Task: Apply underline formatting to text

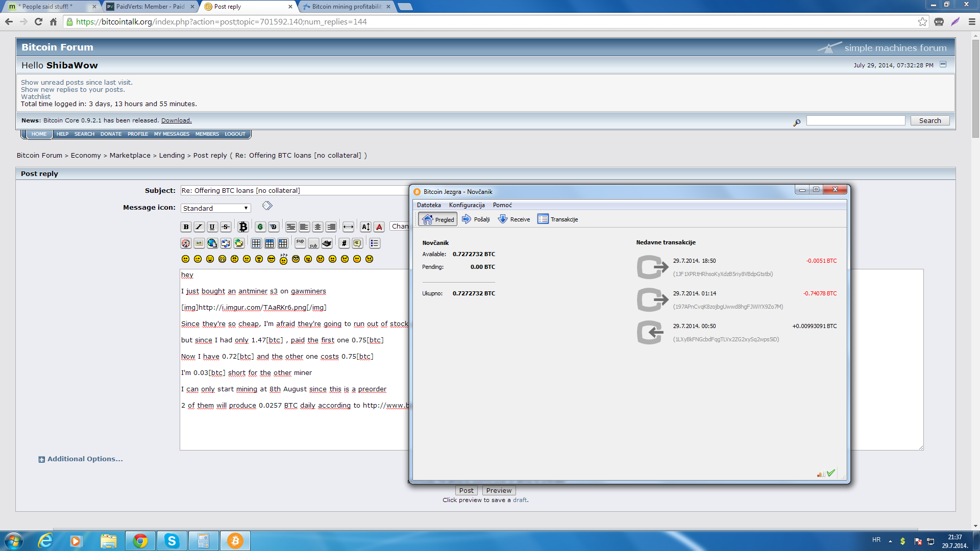Action: 212,227
